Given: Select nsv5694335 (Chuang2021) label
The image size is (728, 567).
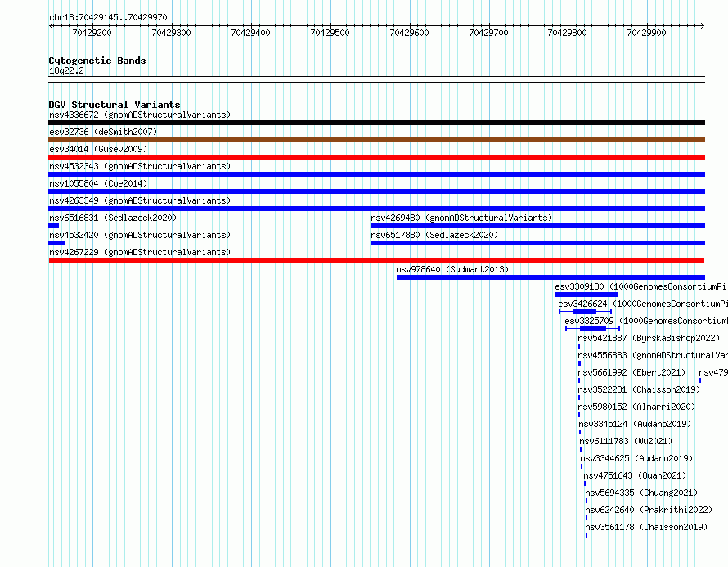Looking at the screenshot, I should 641,493.
